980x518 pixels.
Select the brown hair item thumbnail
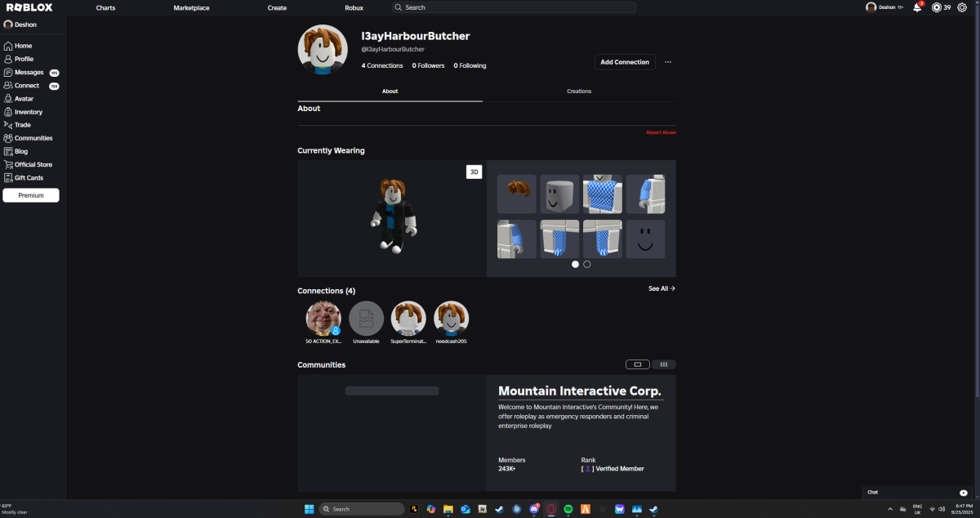517,194
